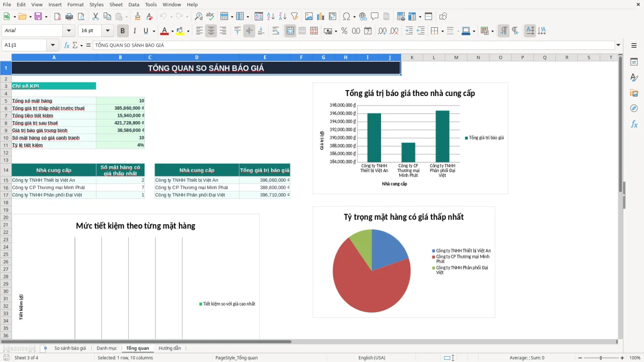Open the Underline style dropdown arrow
The image size is (644, 362).
(x=153, y=31)
